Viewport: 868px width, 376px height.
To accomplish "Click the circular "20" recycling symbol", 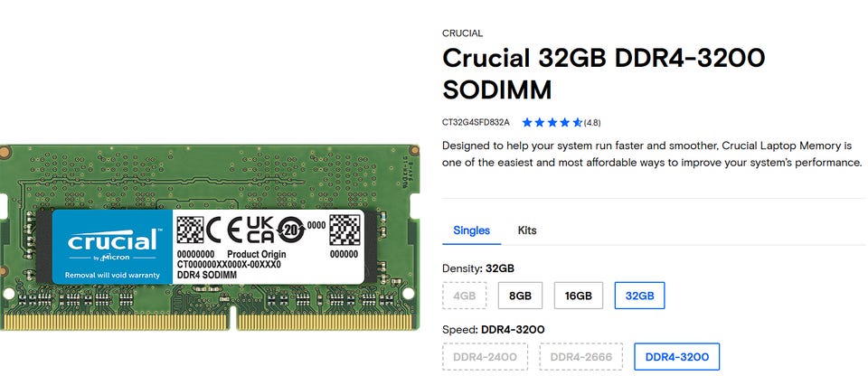I will (291, 229).
